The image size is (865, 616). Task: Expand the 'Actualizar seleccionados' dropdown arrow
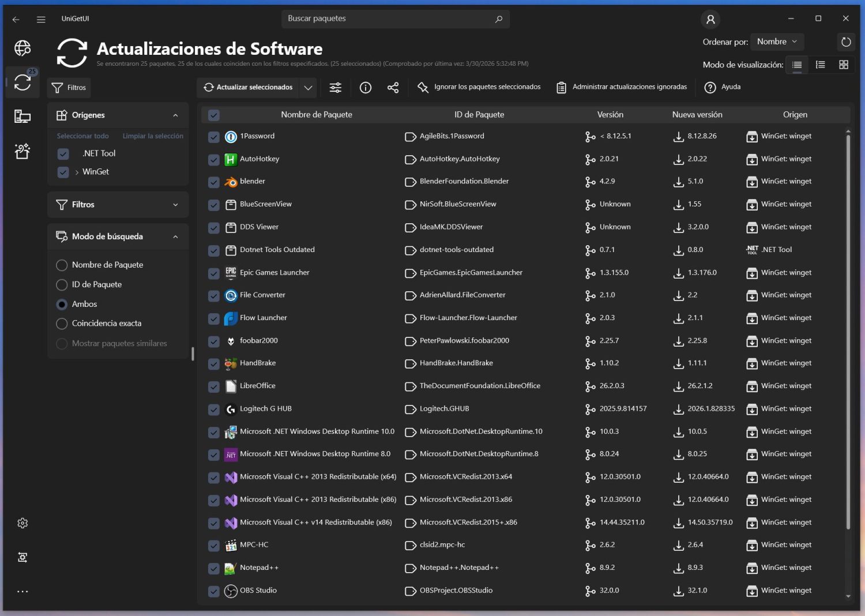[x=308, y=88]
